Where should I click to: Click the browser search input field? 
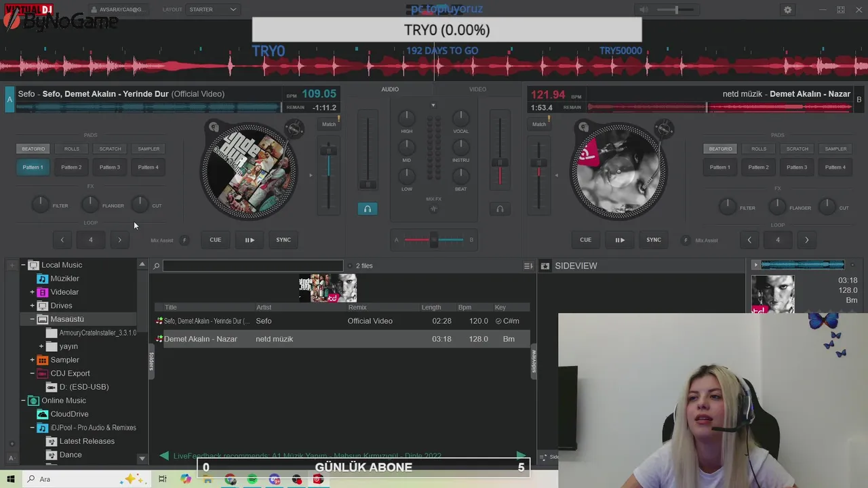coord(253,266)
